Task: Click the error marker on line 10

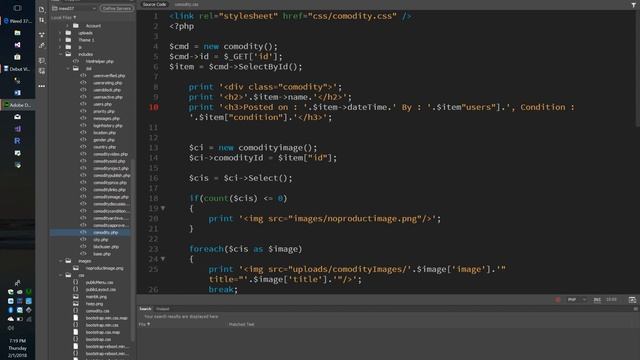Action: point(153,107)
